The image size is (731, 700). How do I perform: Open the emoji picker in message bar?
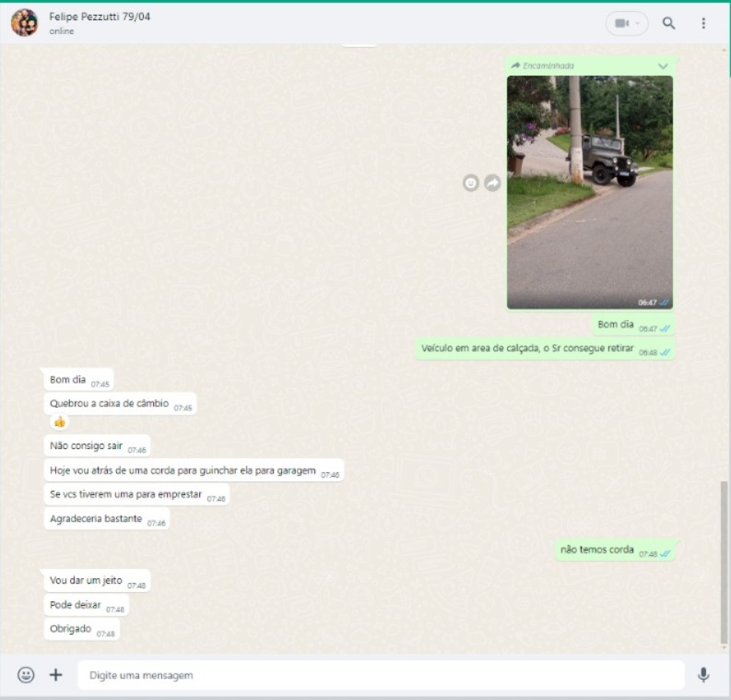pos(26,675)
